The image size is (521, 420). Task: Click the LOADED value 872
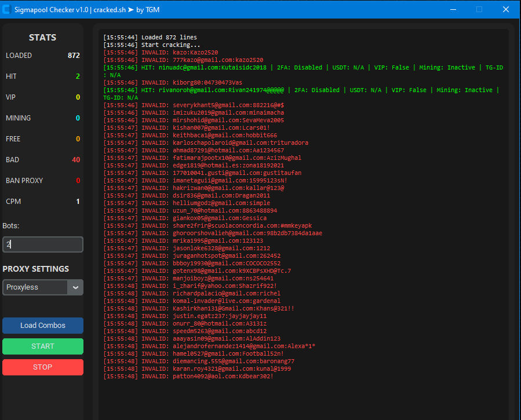pyautogui.click(x=74, y=56)
